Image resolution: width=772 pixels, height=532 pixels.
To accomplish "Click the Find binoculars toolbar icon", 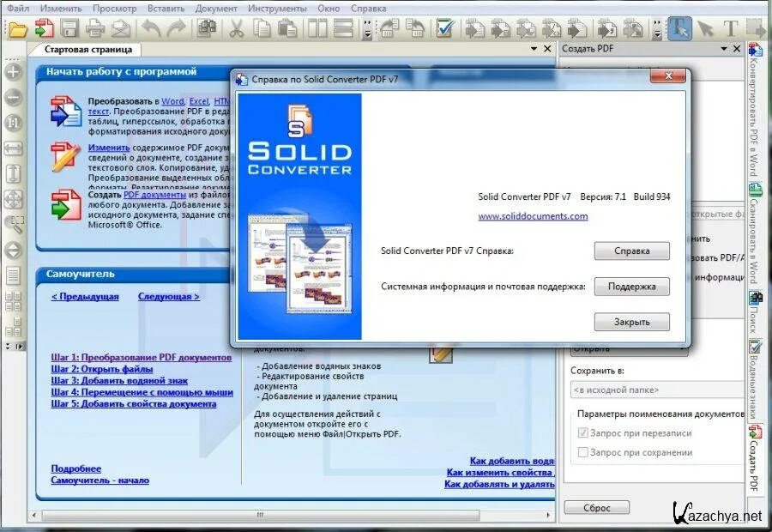I will click(x=207, y=28).
